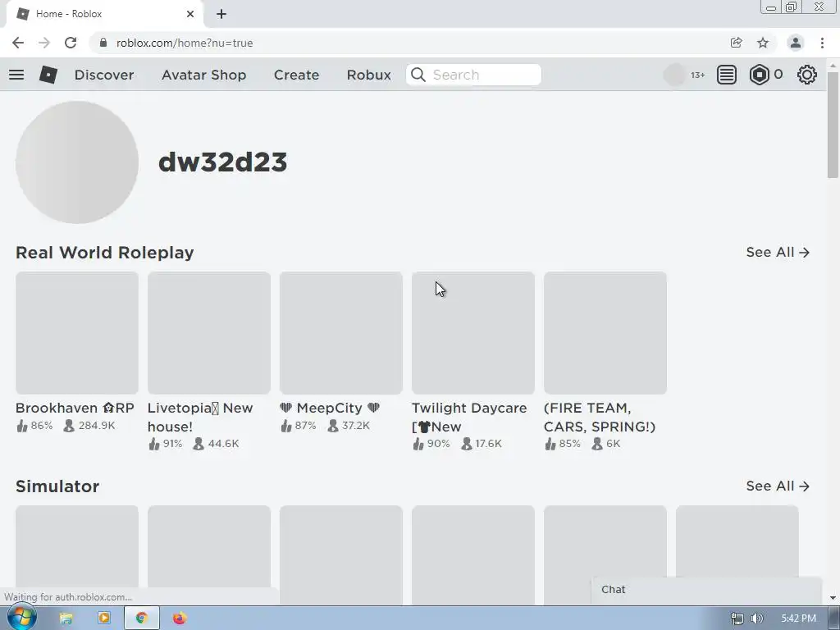Click the 5:42 PM taskbar clock
Image resolution: width=840 pixels, height=630 pixels.
pyautogui.click(x=798, y=619)
